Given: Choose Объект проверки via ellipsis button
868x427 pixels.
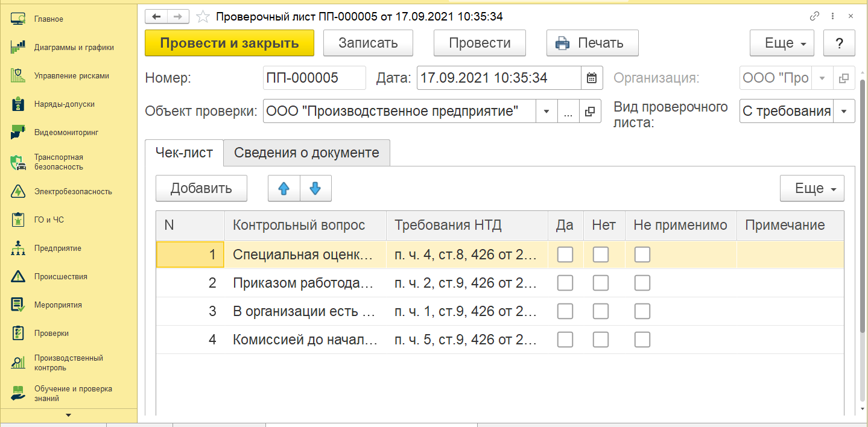Looking at the screenshot, I should pyautogui.click(x=568, y=111).
